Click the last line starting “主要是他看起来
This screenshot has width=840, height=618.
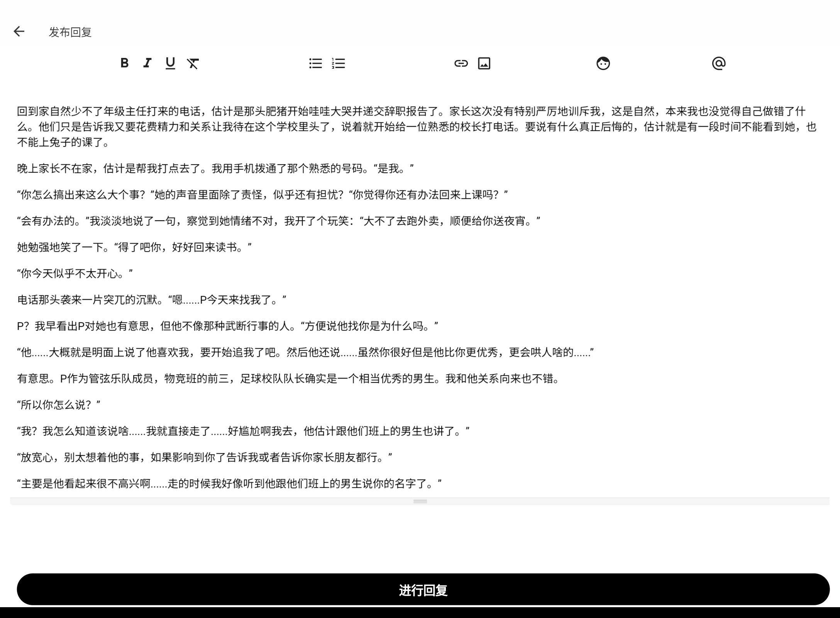tap(230, 484)
